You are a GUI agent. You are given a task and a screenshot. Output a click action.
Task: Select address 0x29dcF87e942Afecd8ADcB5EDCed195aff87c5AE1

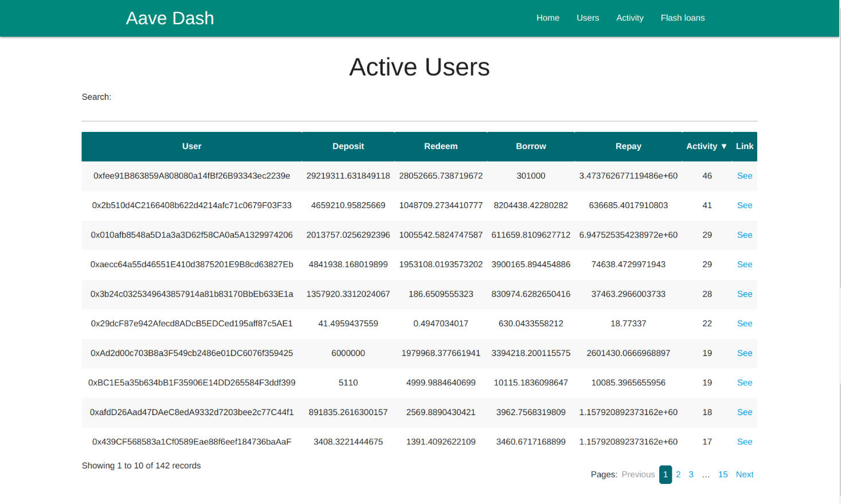[x=192, y=323]
